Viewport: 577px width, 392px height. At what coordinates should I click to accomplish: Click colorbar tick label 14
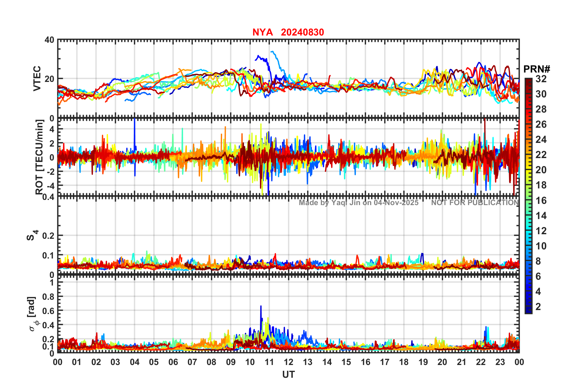click(541, 216)
